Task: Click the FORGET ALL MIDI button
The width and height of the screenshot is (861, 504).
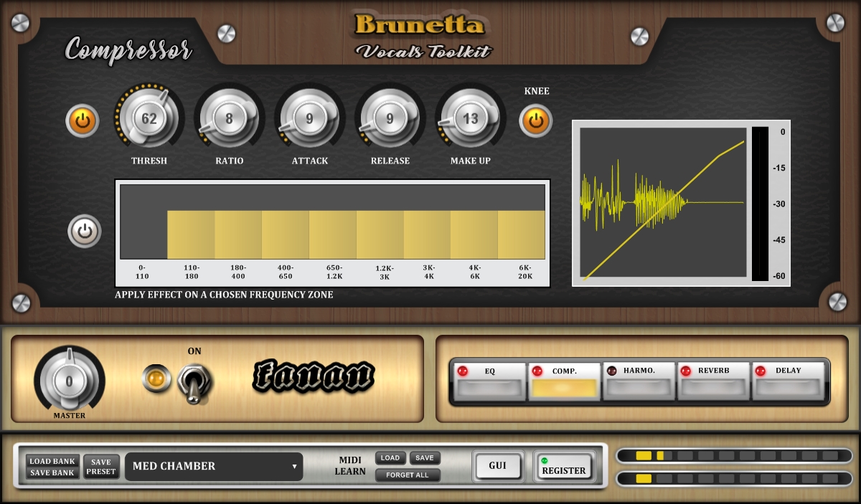Action: click(x=407, y=475)
